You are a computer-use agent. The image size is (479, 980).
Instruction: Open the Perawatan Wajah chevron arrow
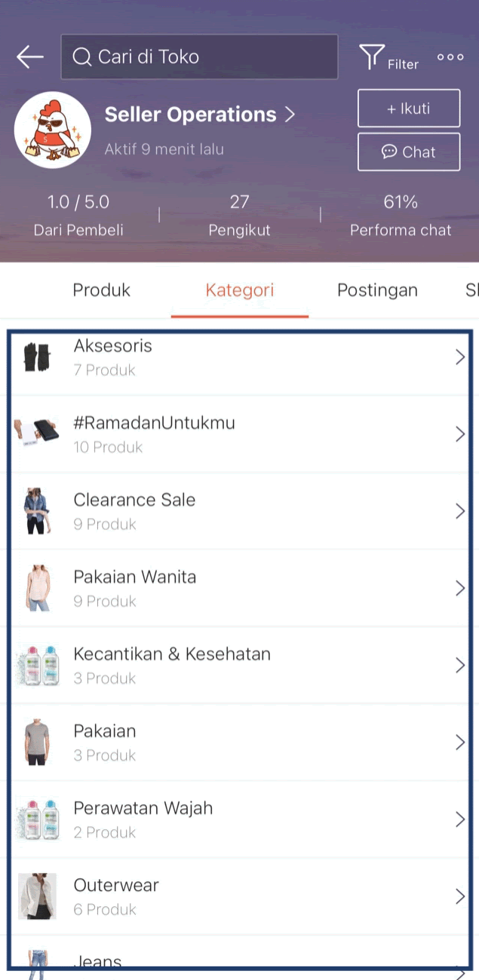click(460, 819)
